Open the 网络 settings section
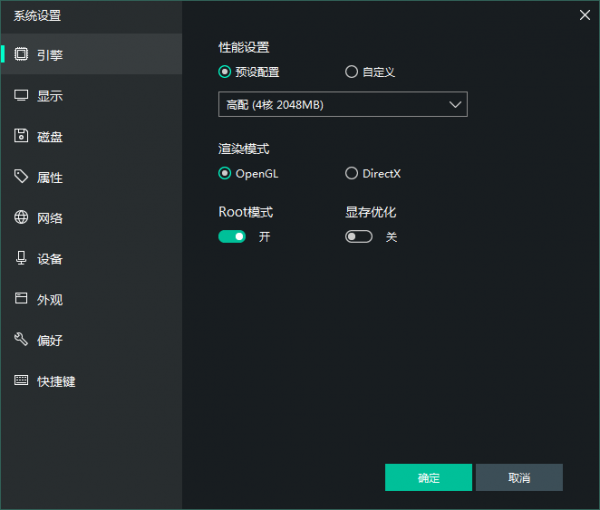Image resolution: width=600 pixels, height=510 pixels. (x=91, y=218)
